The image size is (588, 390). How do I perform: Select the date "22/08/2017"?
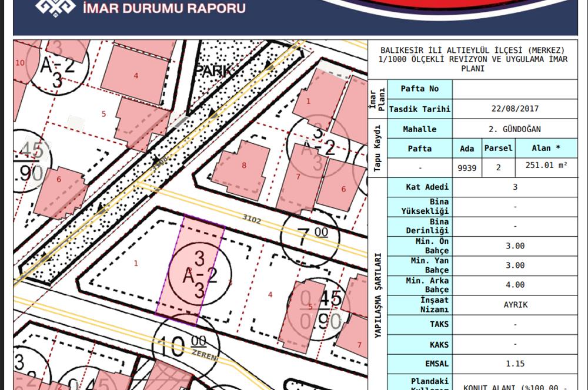coord(515,109)
